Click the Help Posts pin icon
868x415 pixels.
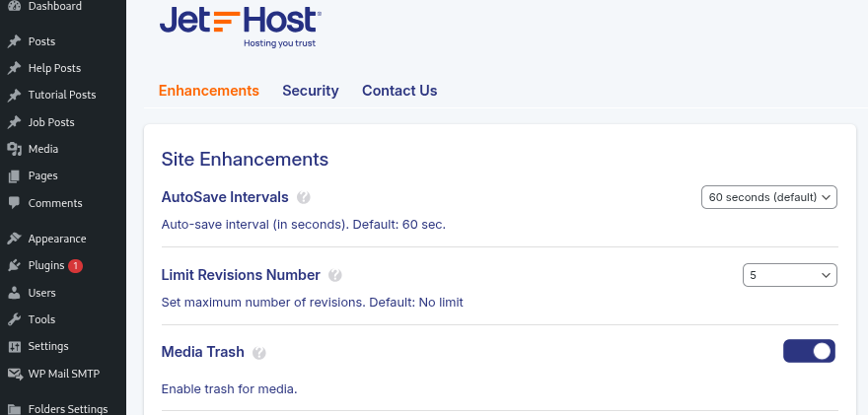coord(15,68)
